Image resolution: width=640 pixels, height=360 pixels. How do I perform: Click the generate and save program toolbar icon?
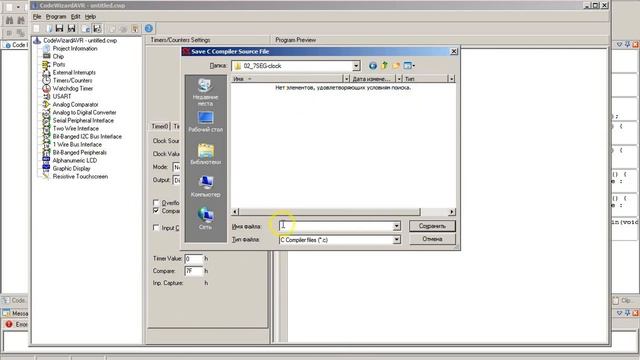click(x=97, y=28)
